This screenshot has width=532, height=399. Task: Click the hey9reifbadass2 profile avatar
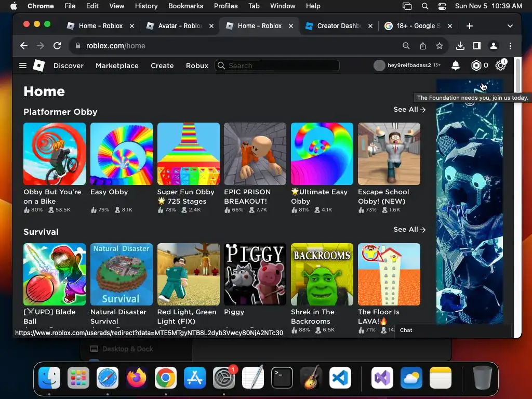click(x=379, y=65)
